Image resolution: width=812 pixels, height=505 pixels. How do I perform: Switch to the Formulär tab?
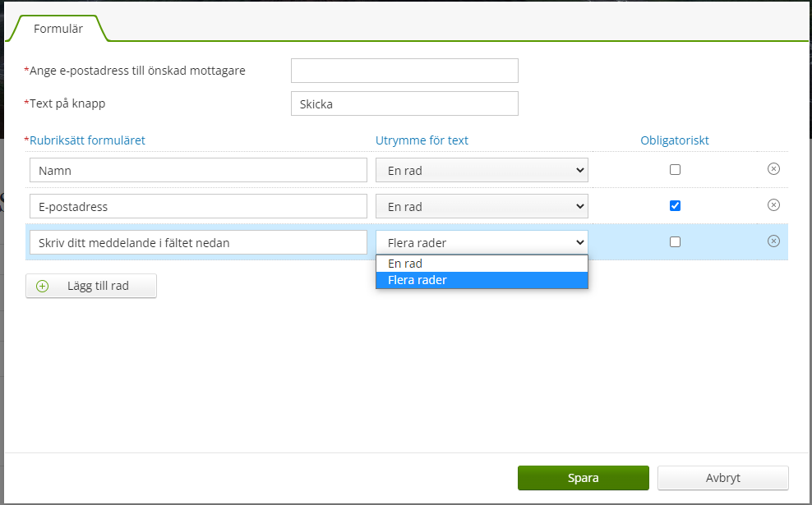coord(58,29)
